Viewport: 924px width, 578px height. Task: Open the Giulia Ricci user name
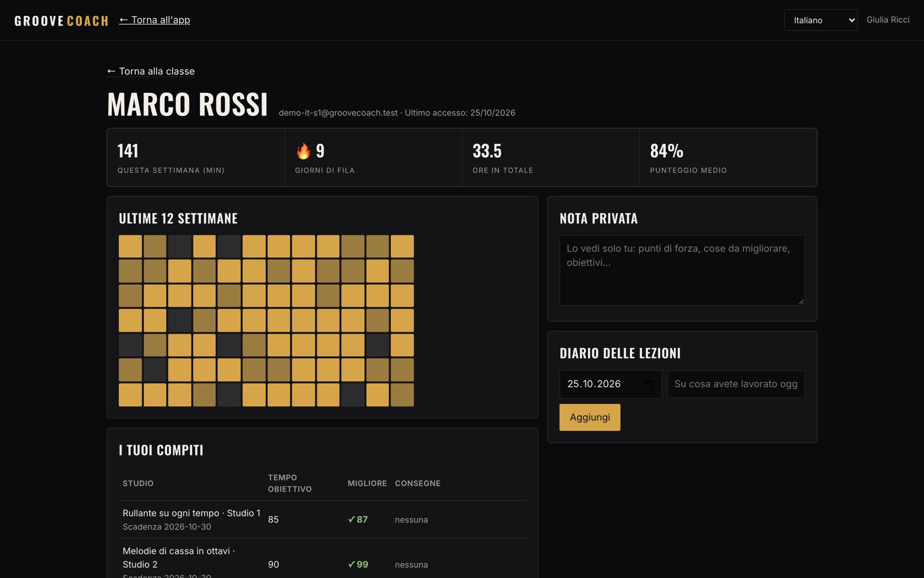pos(888,20)
